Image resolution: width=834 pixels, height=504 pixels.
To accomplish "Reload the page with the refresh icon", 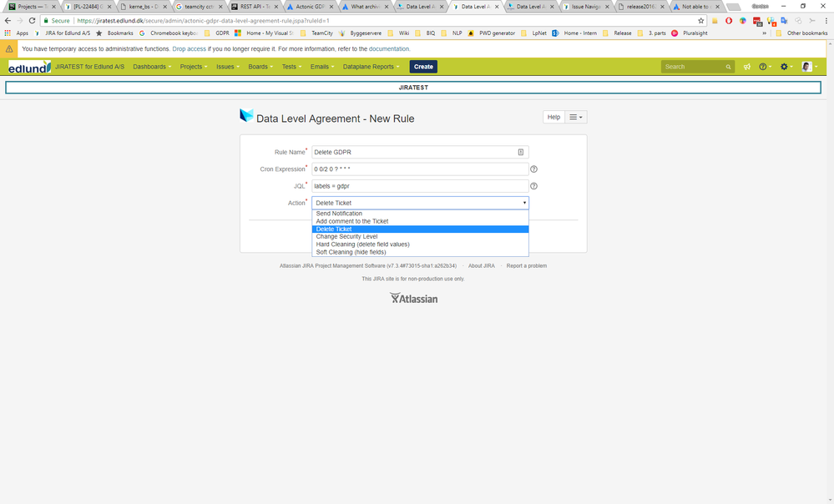I will point(32,21).
